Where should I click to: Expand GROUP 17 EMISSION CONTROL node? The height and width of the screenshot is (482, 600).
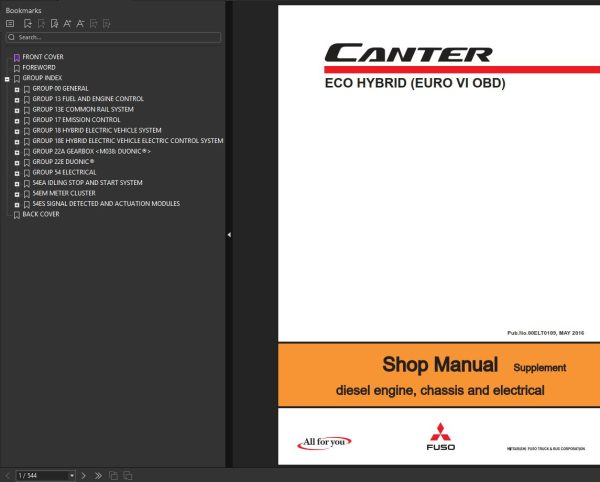click(17, 121)
